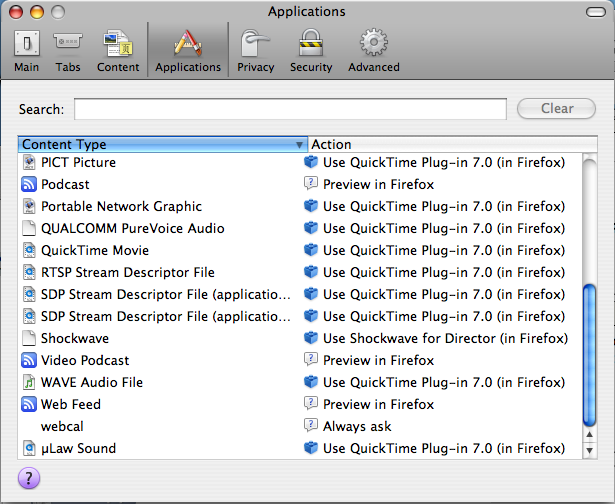Screen dimensions: 615x504
Task: Switch to the Tabs preferences pane
Action: tap(68, 51)
